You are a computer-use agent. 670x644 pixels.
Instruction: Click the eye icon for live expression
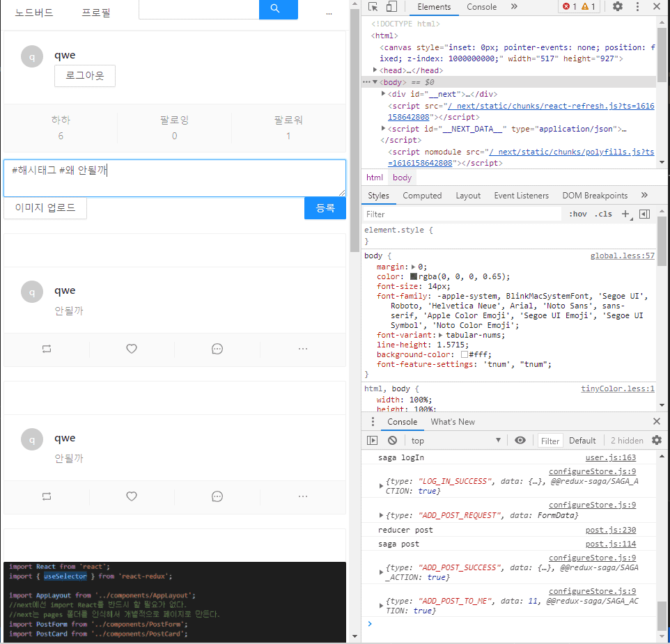[520, 441]
